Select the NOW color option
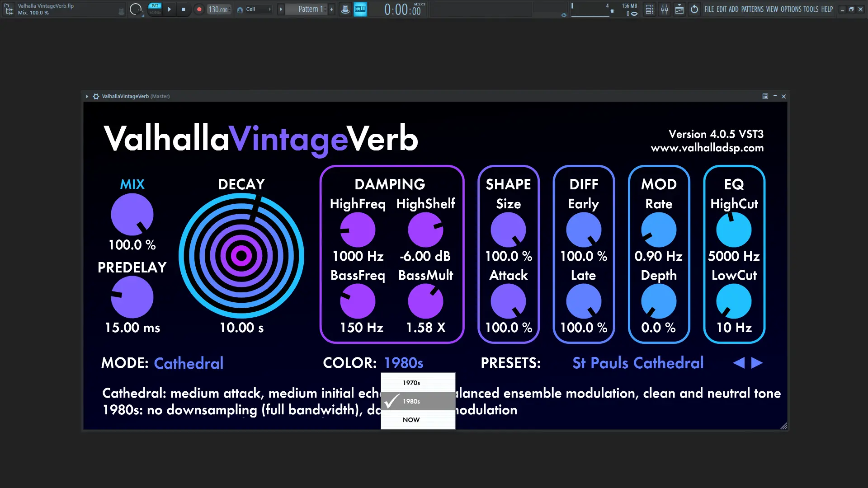 pyautogui.click(x=411, y=419)
